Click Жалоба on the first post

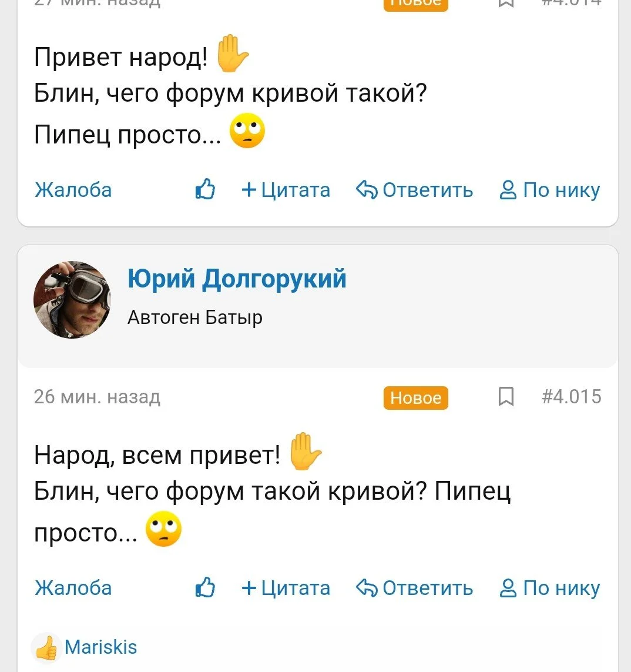73,190
